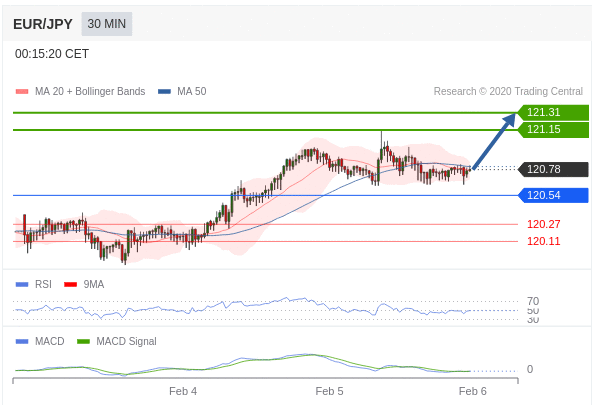Click the 121.15 resistance price tag
Screen dimensions: 596x412
pyautogui.click(x=553, y=130)
